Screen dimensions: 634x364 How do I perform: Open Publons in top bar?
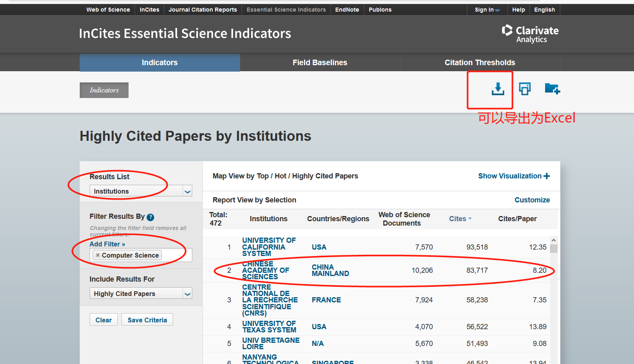pos(380,10)
